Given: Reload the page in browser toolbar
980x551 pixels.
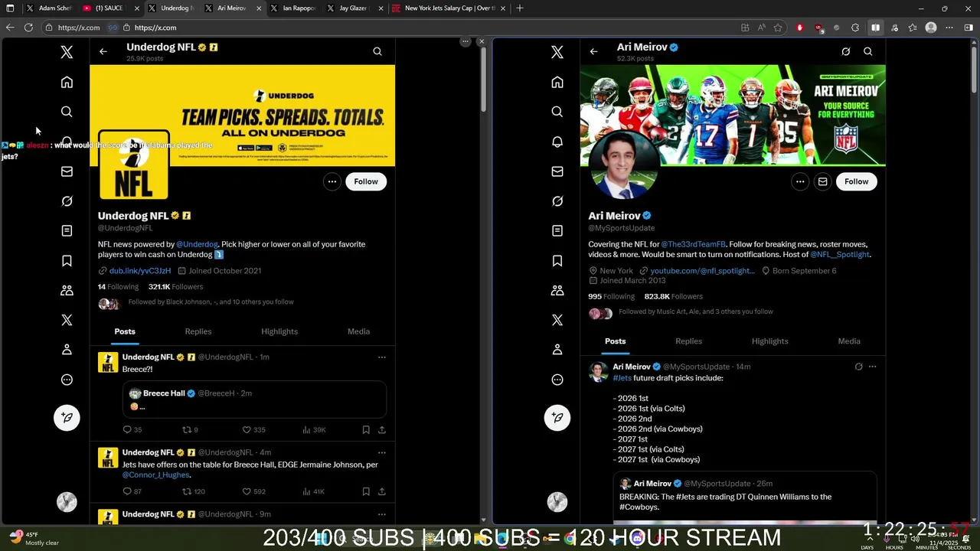Looking at the screenshot, I should (x=28, y=28).
